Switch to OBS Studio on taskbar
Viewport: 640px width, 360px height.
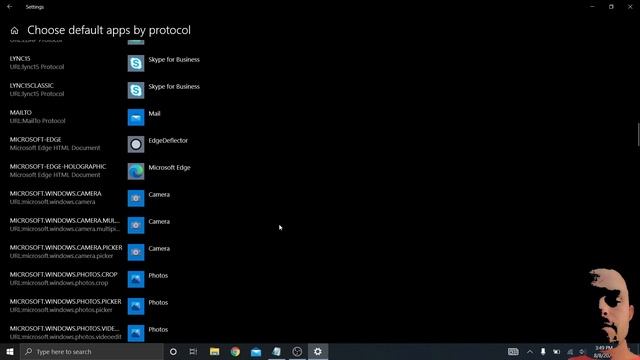[x=297, y=351]
